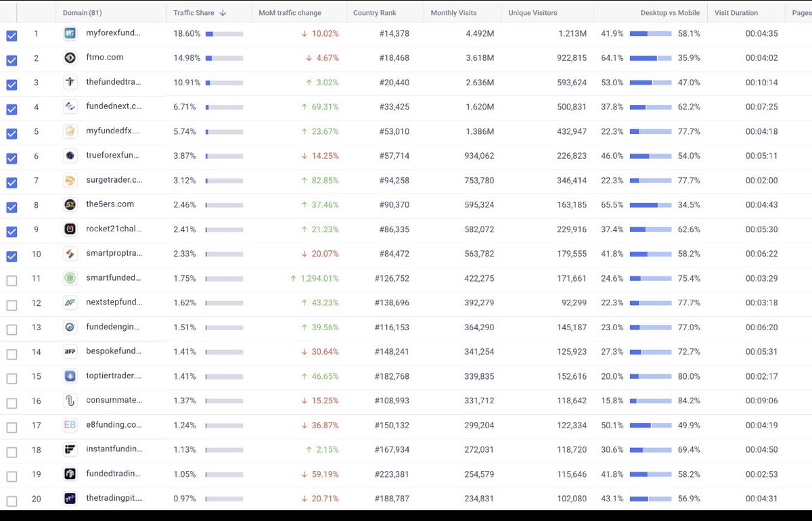The width and height of the screenshot is (812, 521).
Task: Click the thefundedtra favicon icon
Action: point(70,83)
